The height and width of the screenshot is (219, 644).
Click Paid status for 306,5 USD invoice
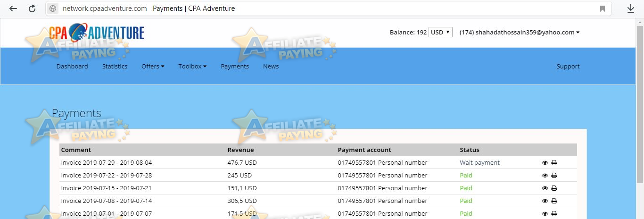pyautogui.click(x=466, y=201)
